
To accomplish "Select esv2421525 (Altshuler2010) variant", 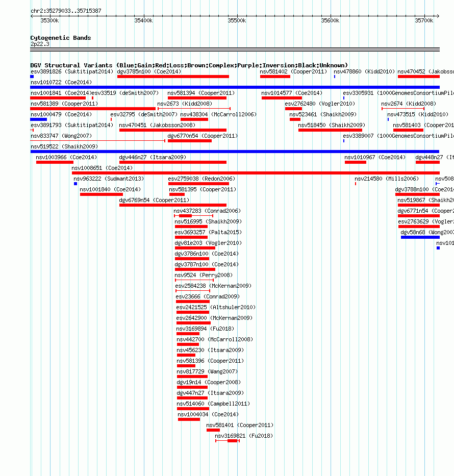I will 216,307.
